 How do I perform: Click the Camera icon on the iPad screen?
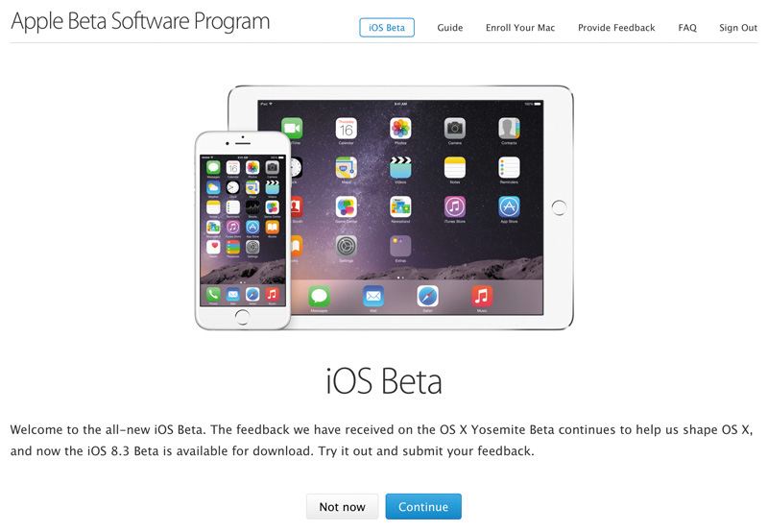(454, 129)
